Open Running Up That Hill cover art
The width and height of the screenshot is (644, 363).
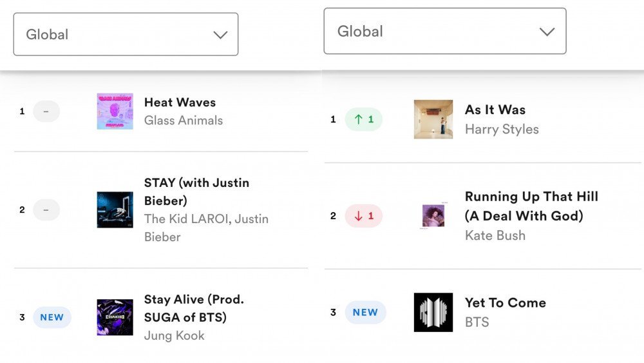tap(433, 215)
